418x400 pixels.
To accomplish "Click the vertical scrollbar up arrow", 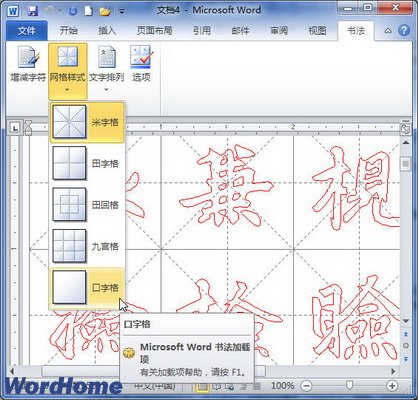I will (x=405, y=143).
